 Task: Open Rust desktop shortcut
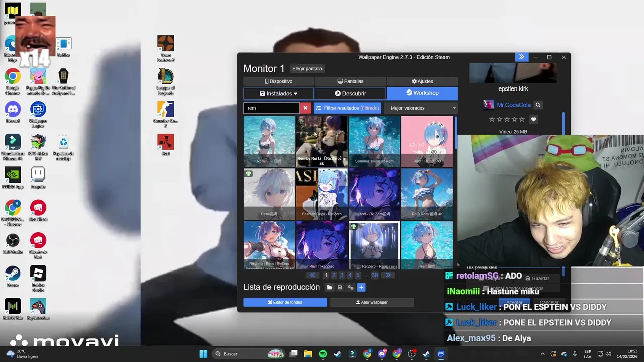point(165,144)
